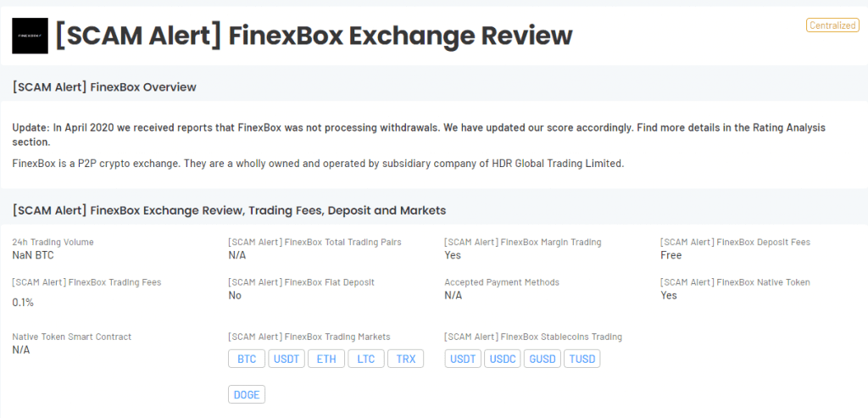Click the Yes value under Native Token
Viewport: 868px width, 418px height.
tap(669, 295)
